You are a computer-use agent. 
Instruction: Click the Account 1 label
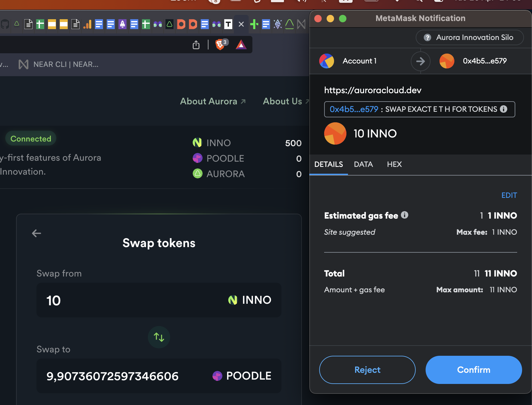point(360,61)
